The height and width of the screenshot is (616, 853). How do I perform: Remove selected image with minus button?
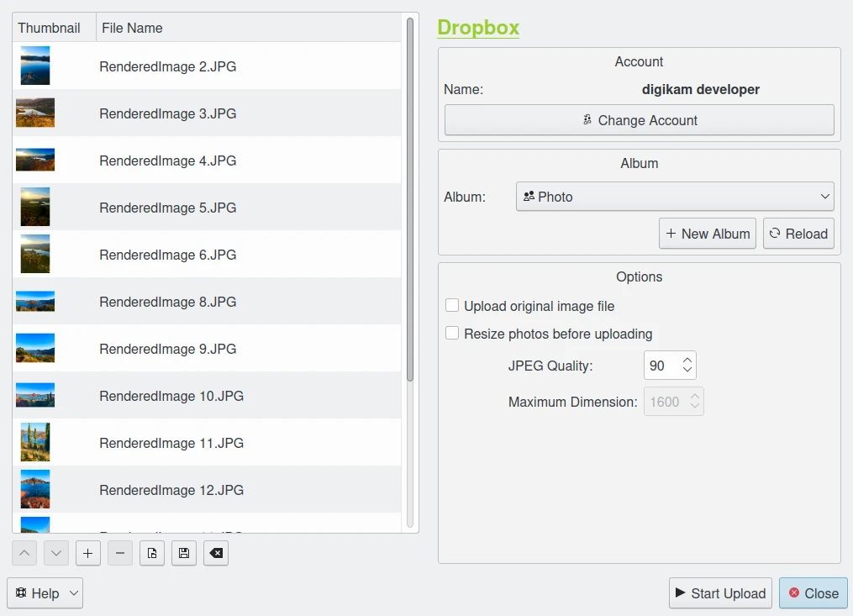point(120,553)
